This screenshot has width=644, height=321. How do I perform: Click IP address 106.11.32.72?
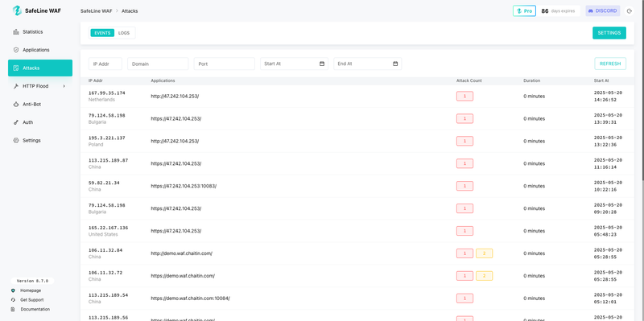105,273
